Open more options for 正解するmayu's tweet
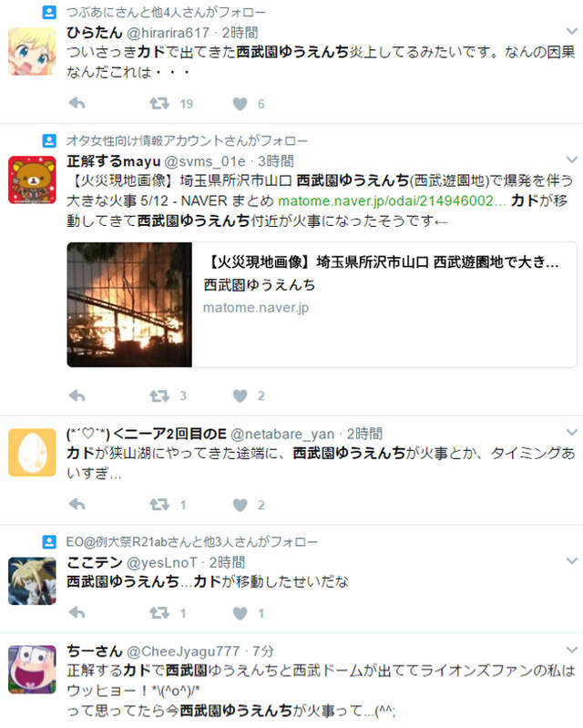583x728 pixels. click(572, 159)
